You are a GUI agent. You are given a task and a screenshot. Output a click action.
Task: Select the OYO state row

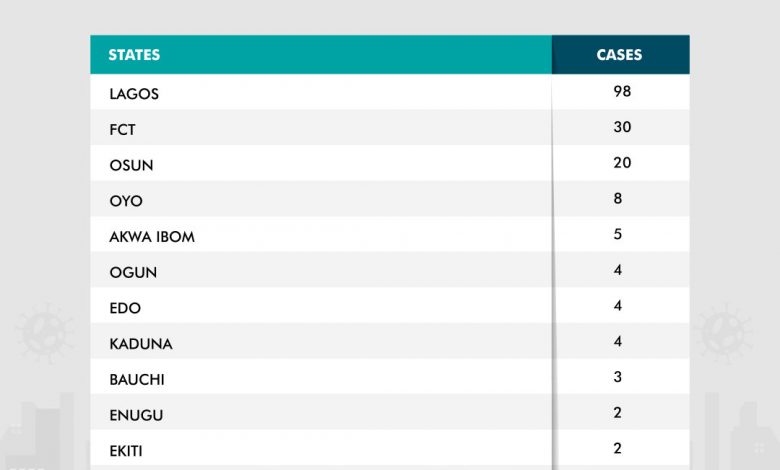(126, 201)
